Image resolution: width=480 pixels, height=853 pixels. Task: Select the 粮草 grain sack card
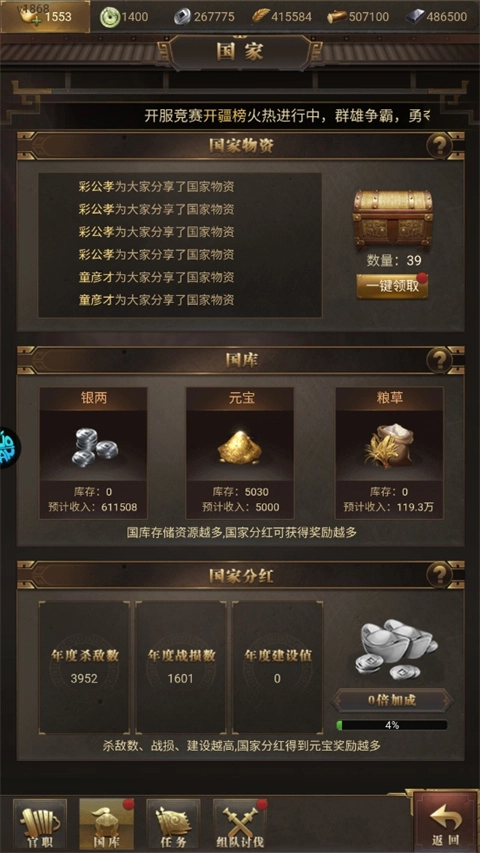(x=389, y=453)
